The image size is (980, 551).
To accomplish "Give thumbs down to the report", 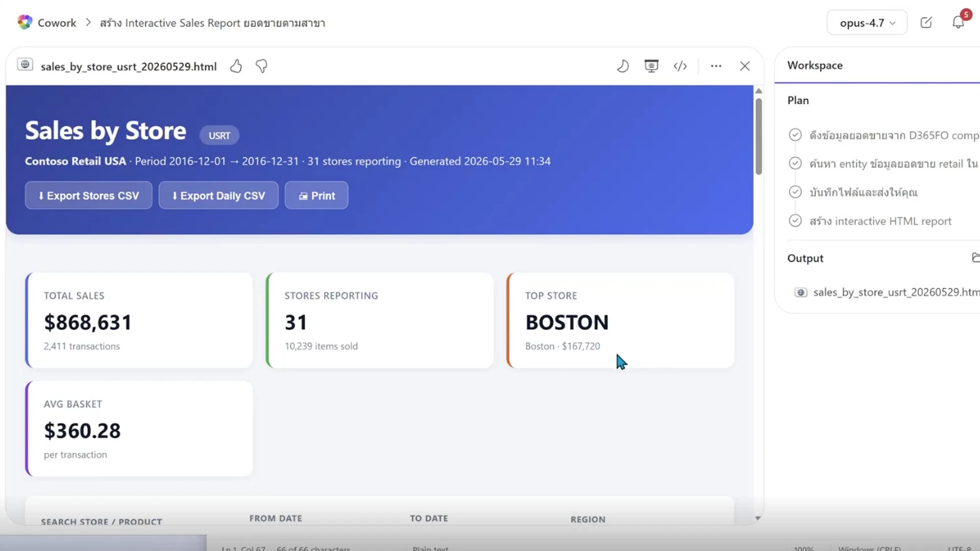I will click(x=261, y=66).
